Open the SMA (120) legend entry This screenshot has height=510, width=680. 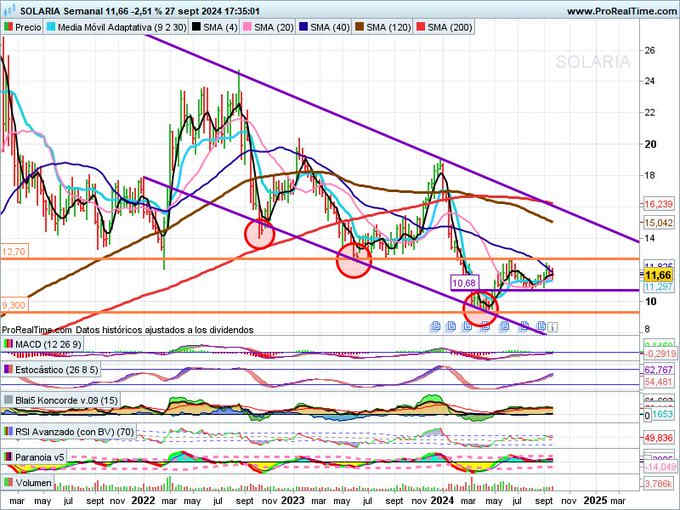382,27
